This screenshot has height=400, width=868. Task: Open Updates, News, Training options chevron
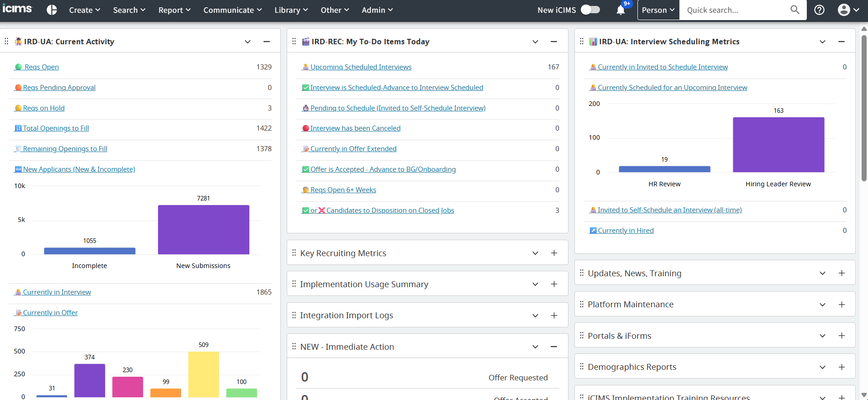tap(822, 273)
